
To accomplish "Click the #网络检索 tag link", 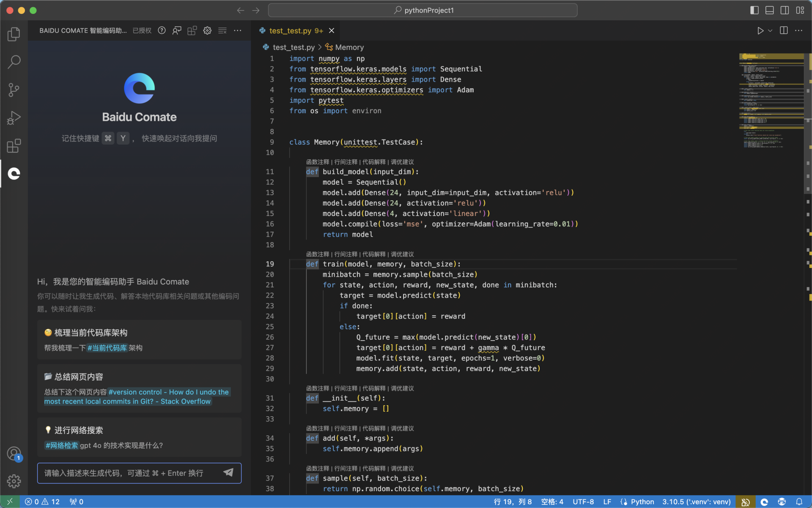I will (x=62, y=445).
